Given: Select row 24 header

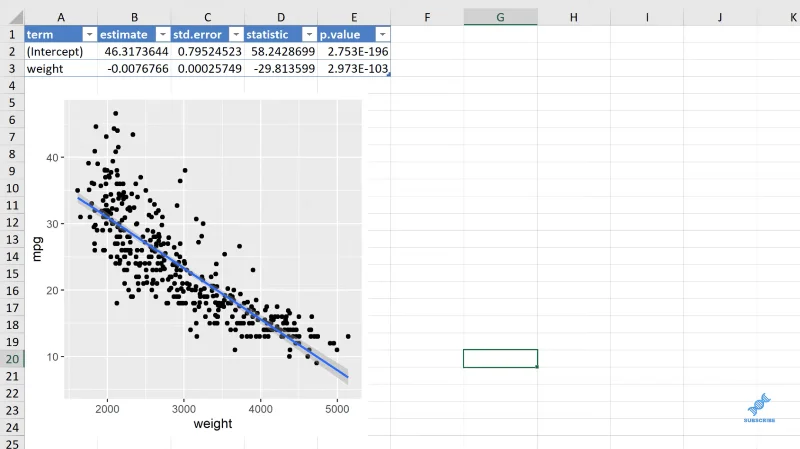Looking at the screenshot, I should pyautogui.click(x=12, y=428).
